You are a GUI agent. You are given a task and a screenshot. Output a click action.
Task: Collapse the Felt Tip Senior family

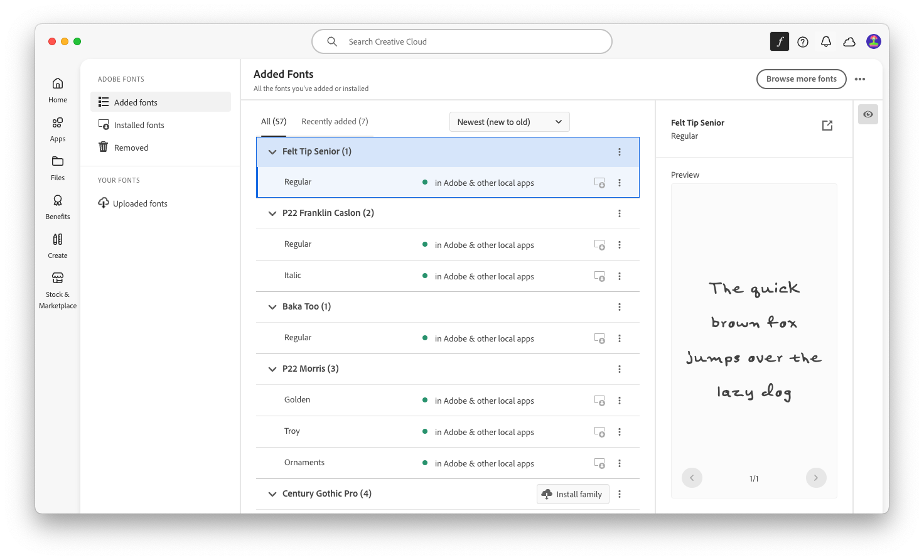[272, 152]
